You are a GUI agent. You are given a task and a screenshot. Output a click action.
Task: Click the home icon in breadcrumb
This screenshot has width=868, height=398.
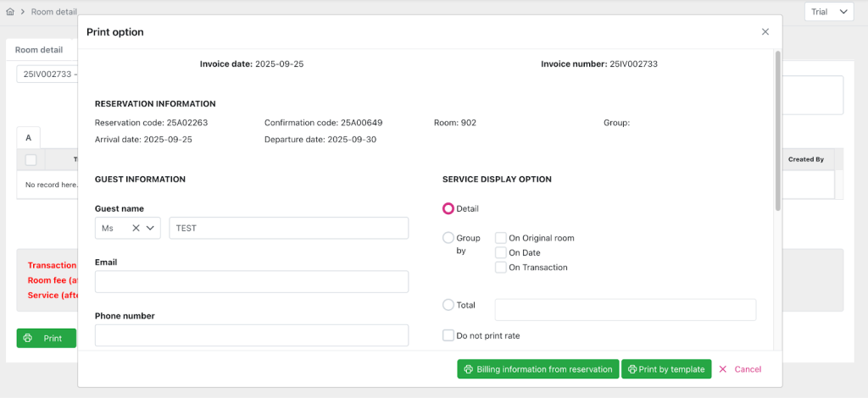(10, 13)
